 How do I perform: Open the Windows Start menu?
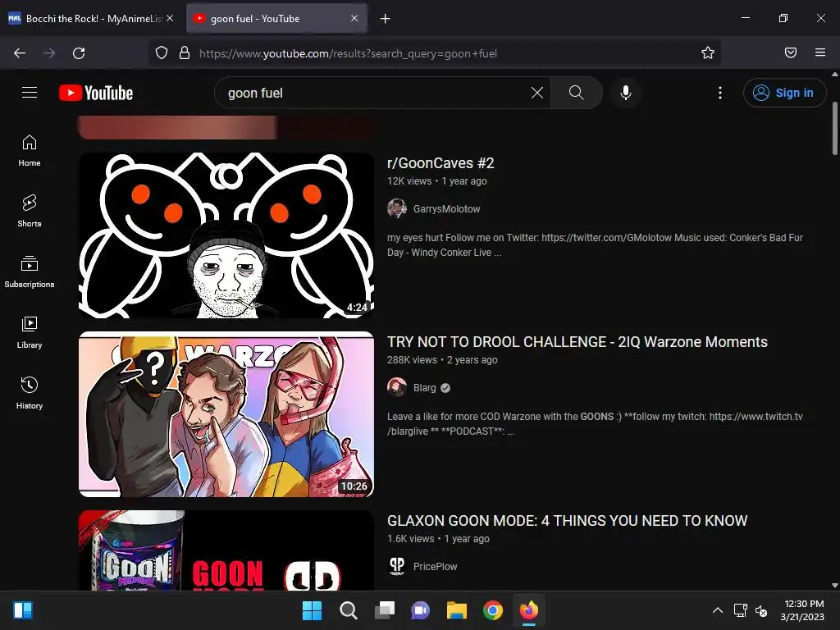(312, 610)
